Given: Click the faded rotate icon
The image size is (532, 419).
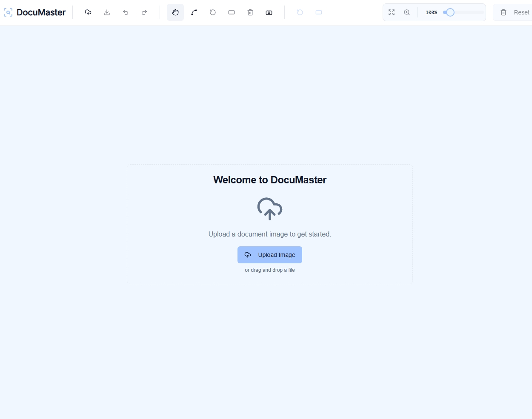Looking at the screenshot, I should (x=300, y=12).
